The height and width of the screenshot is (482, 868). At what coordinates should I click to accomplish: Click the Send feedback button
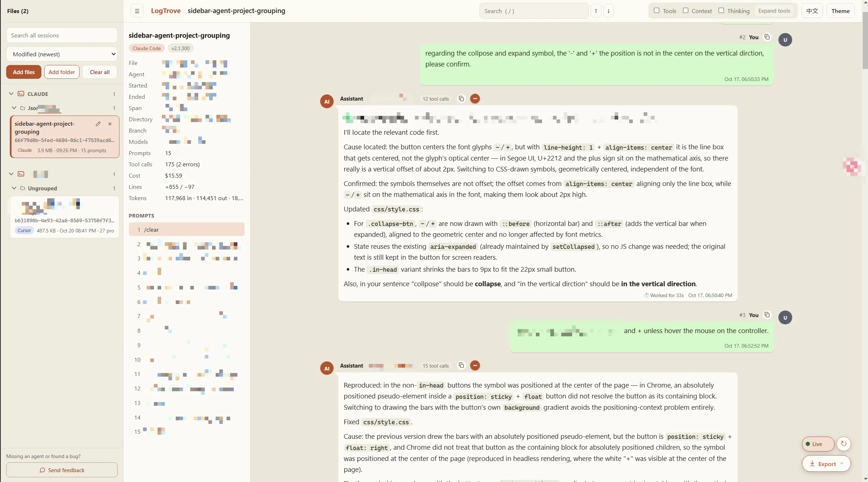tap(62, 470)
